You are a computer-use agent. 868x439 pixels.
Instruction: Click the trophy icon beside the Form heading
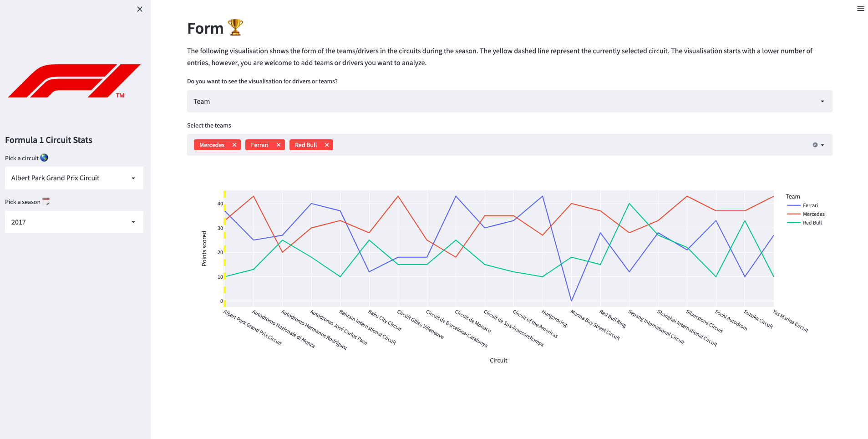point(235,28)
